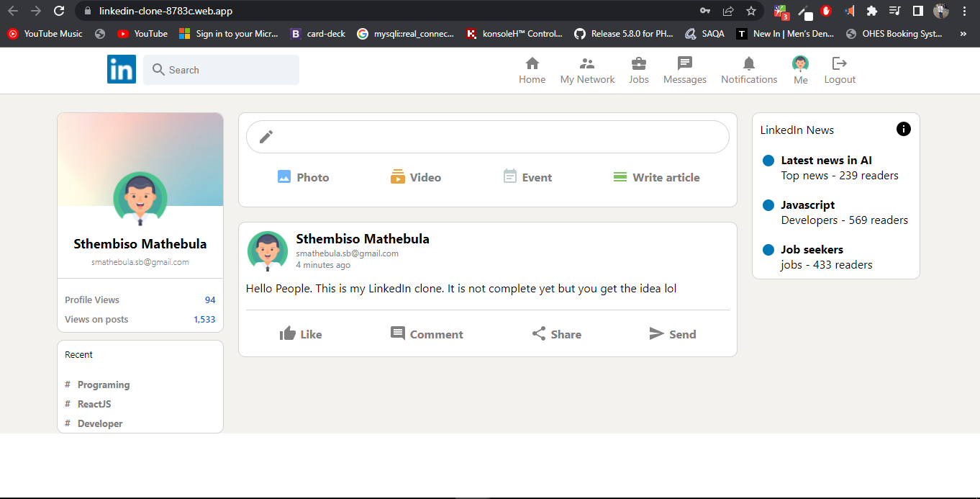Send the post using the Send button
Image resolution: width=980 pixels, height=499 pixels.
point(672,334)
